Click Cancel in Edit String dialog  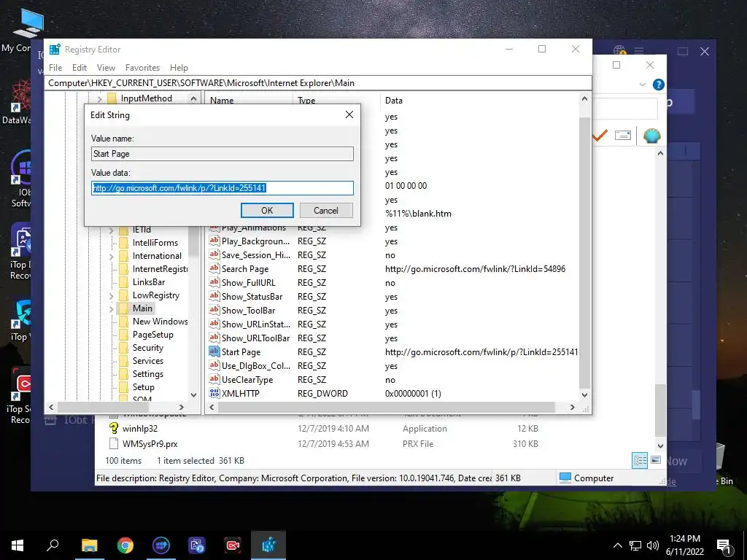(326, 211)
